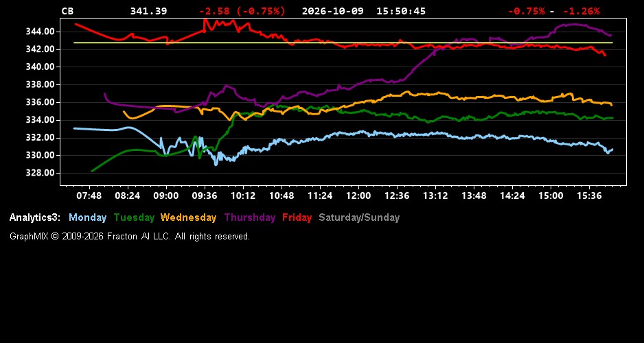Click the 344.00 price axis label
The height and width of the screenshot is (343, 644).
40,32
